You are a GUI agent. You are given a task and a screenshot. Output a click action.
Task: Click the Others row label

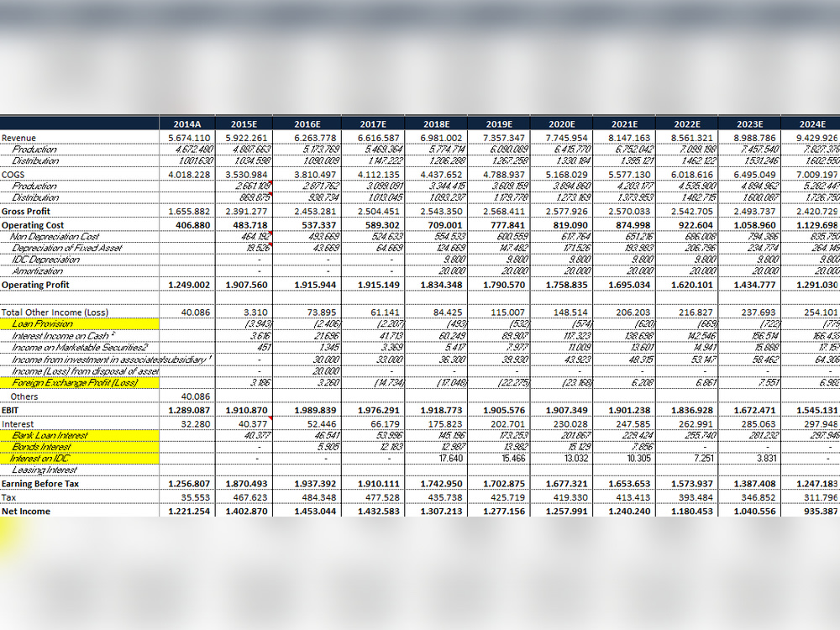click(24, 396)
